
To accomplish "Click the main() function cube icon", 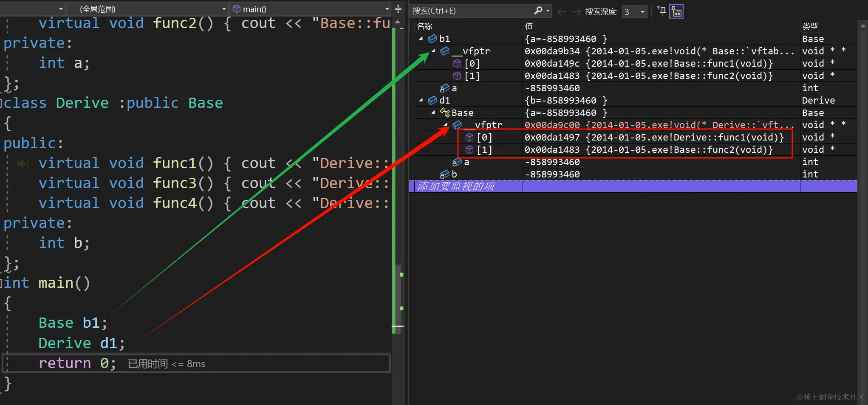I will tap(237, 8).
